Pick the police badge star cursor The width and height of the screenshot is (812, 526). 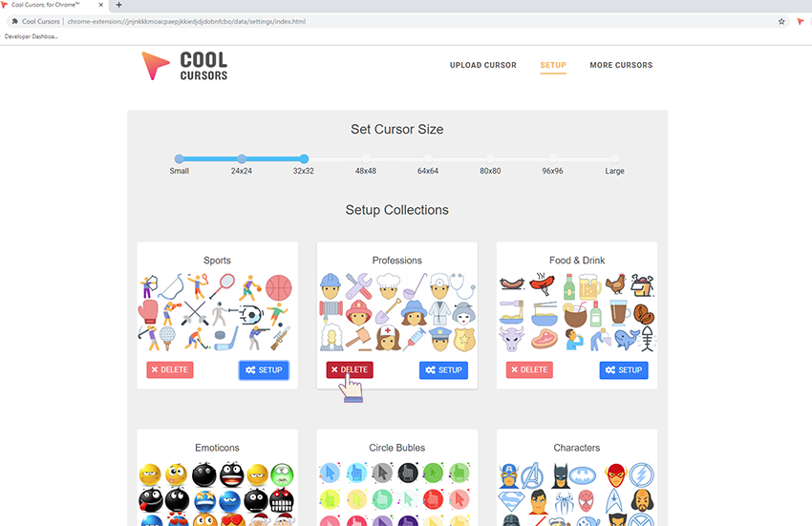(x=464, y=339)
